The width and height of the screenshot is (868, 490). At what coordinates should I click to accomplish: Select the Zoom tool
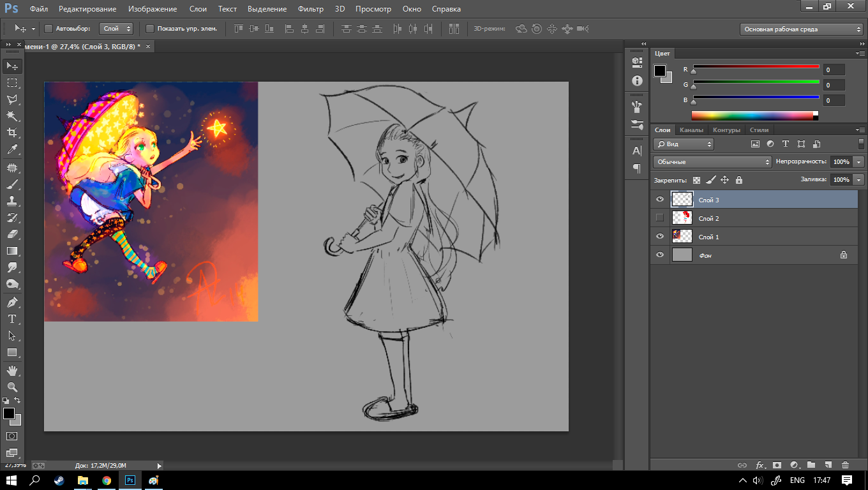12,387
